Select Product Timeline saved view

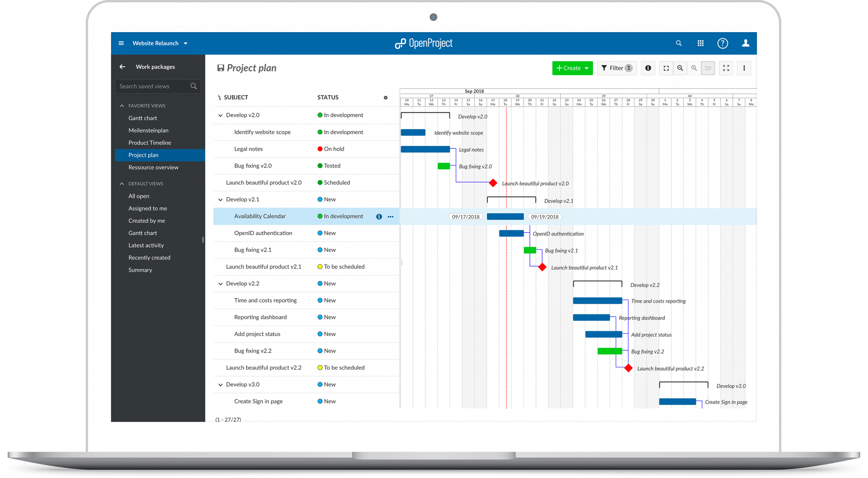pyautogui.click(x=150, y=143)
